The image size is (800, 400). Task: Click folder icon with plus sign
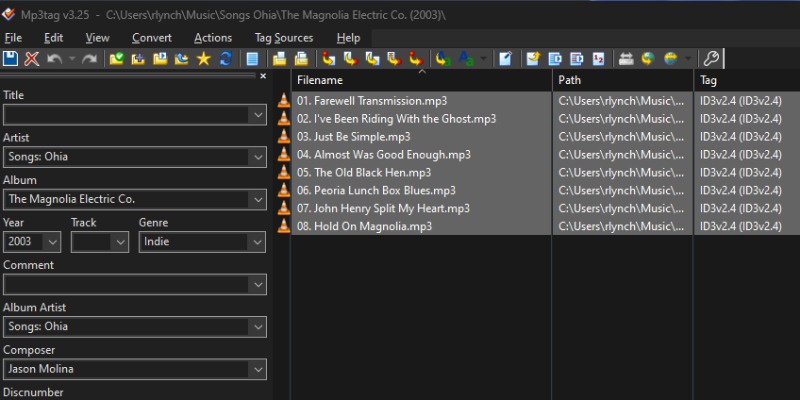[138, 59]
